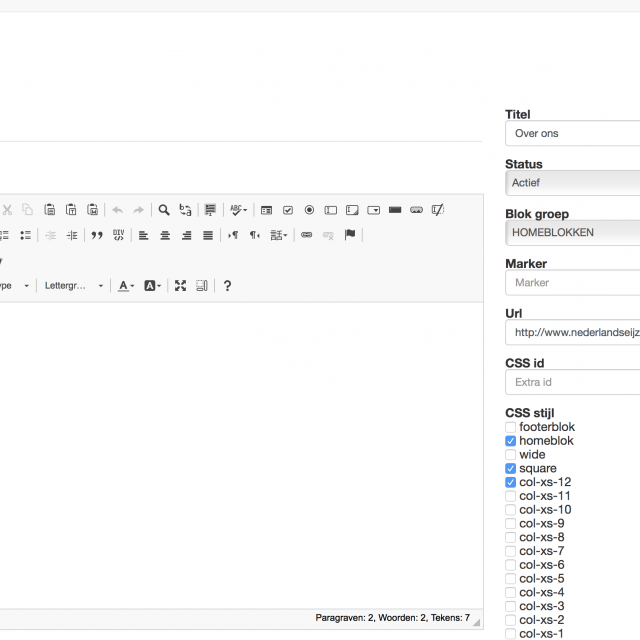Open the text color picker dropdown
Viewport: 640px width, 640px height.
(x=126, y=286)
